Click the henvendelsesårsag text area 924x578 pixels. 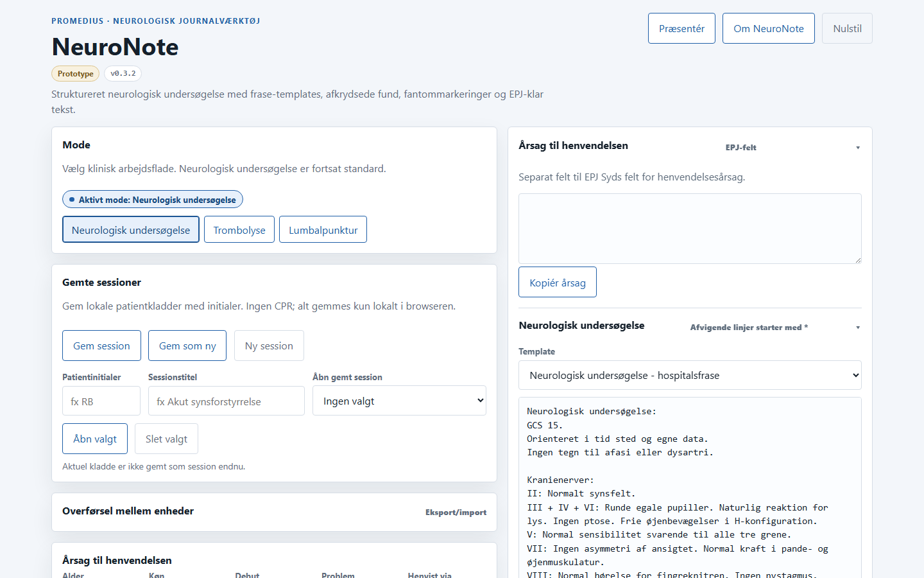(x=690, y=229)
